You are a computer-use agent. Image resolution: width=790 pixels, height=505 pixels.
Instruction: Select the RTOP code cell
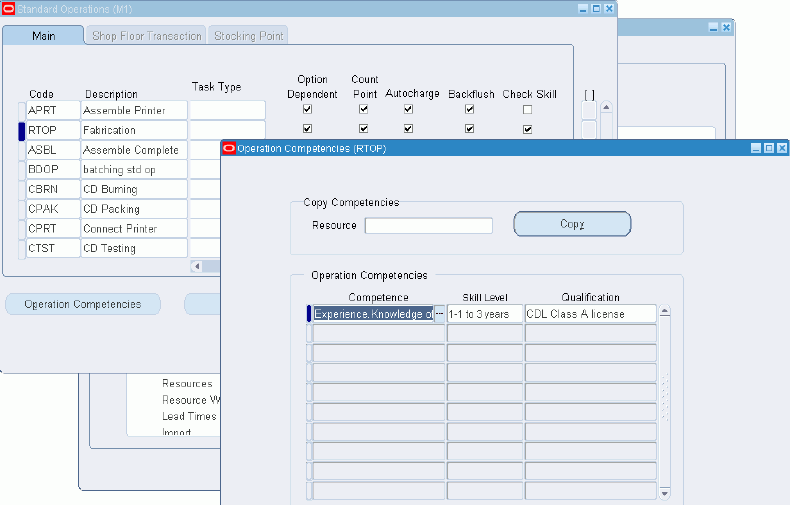(53, 130)
